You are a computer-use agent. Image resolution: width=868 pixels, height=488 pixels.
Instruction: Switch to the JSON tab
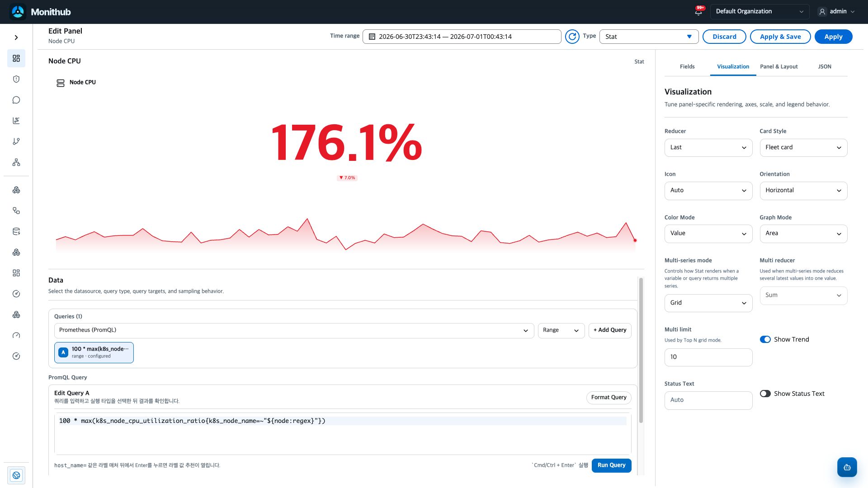(x=825, y=66)
